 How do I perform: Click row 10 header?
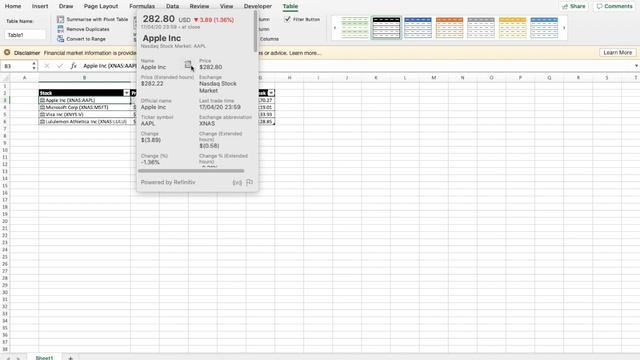pyautogui.click(x=5, y=150)
